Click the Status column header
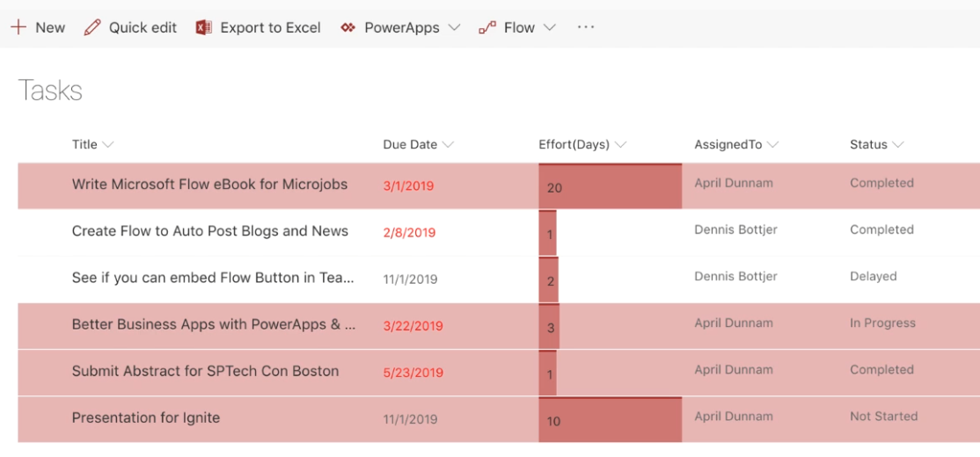This screenshot has height=457, width=980. pos(869,145)
